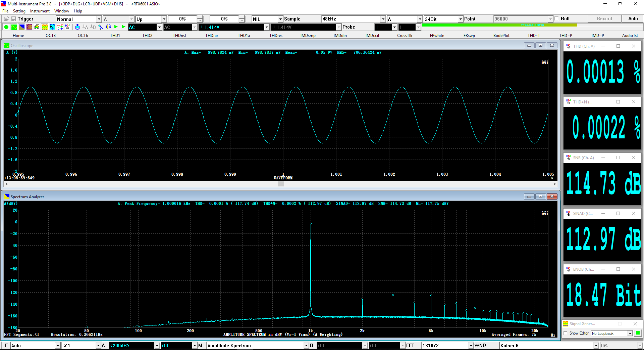This screenshot has width=644, height=350.
Task: Open the ±1.414V range dropdown for channel A
Action: [234, 27]
